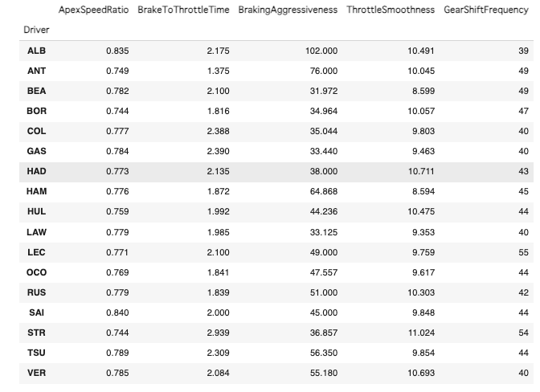This screenshot has width=540, height=392.
Task: Select SAI's ApexSpeedRatio value 0.840
Action: click(x=117, y=312)
